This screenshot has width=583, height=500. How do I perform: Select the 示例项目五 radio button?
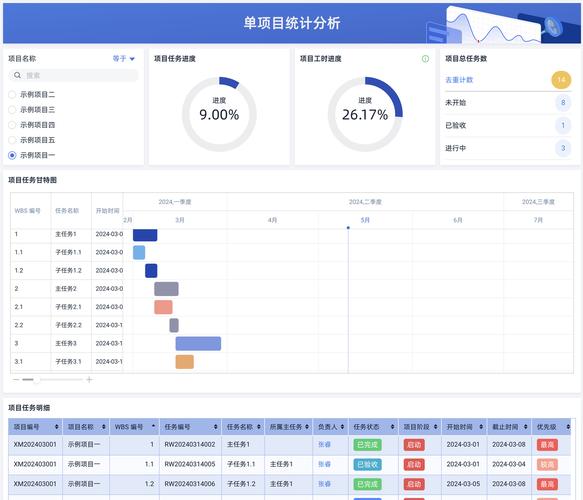pos(12,140)
